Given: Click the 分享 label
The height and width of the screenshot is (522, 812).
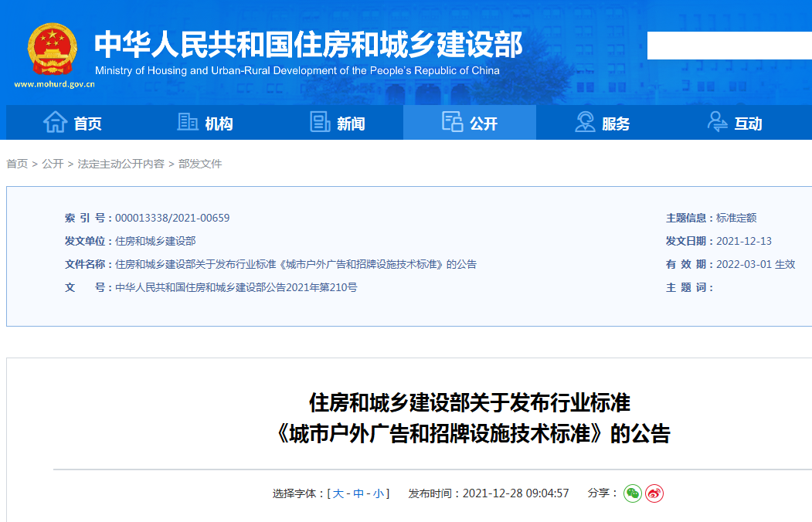Looking at the screenshot, I should (x=603, y=493).
